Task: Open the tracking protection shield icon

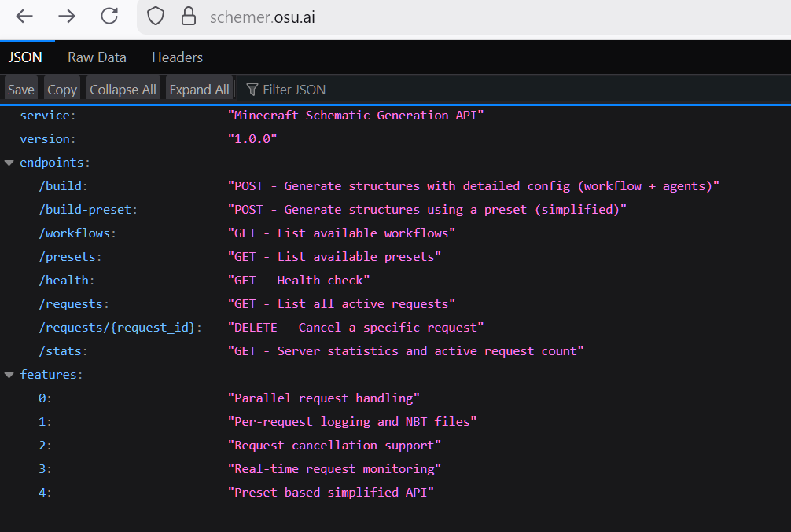Action: pyautogui.click(x=156, y=17)
